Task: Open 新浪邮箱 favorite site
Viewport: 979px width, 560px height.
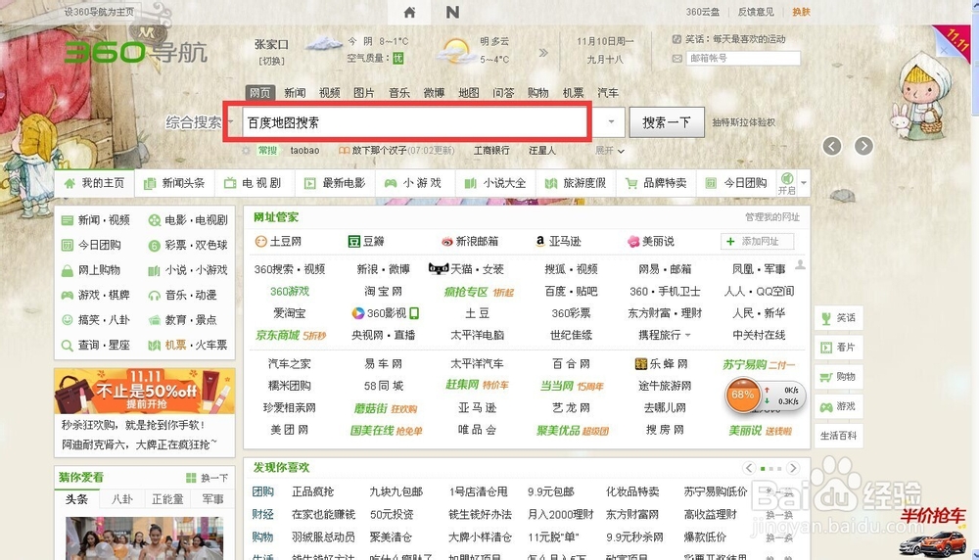Action: click(470, 241)
